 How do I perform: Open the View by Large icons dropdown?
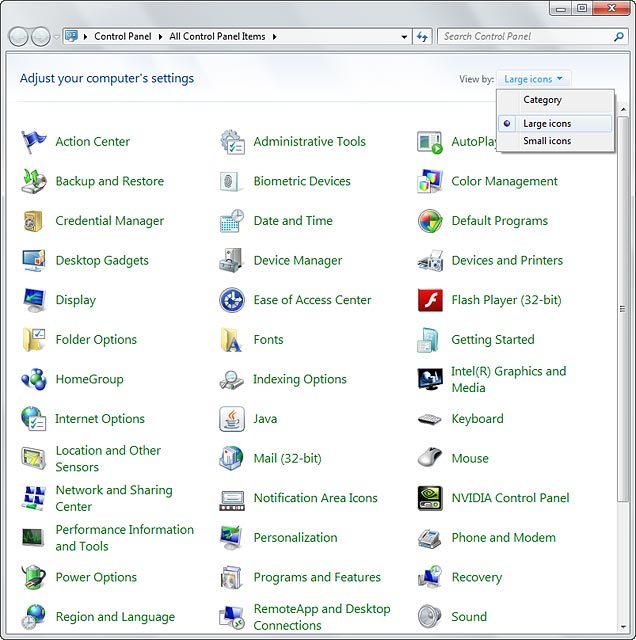click(x=533, y=79)
